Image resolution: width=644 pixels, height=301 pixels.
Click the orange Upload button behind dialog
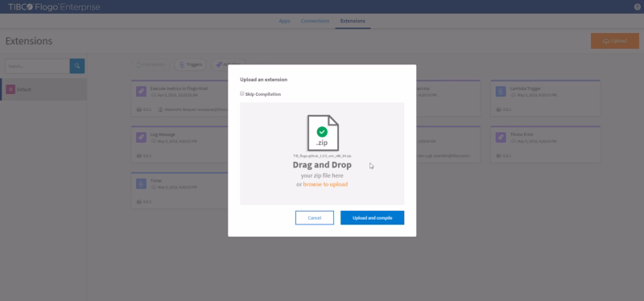click(x=615, y=41)
